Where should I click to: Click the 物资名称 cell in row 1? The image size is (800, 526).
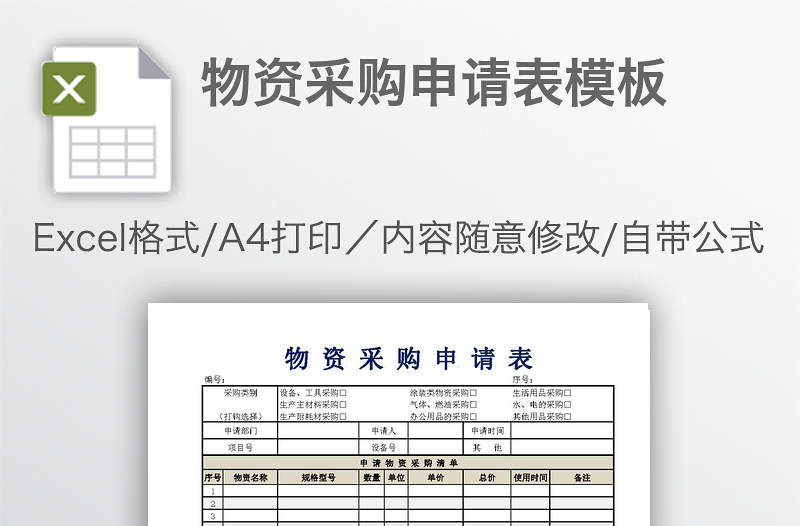(250, 491)
